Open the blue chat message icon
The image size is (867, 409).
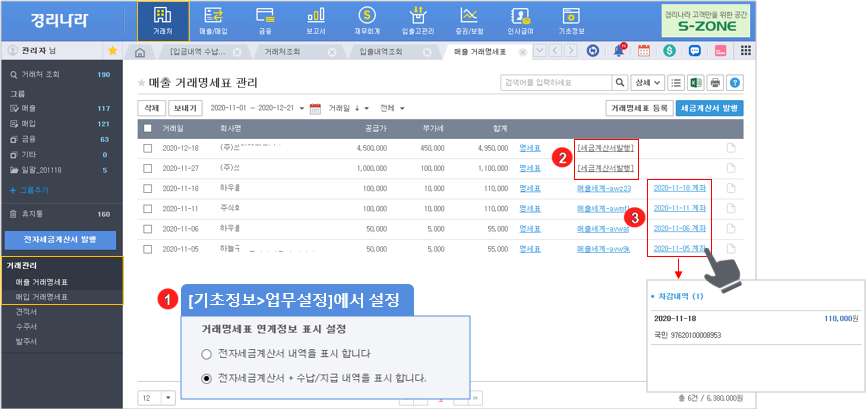click(x=695, y=51)
